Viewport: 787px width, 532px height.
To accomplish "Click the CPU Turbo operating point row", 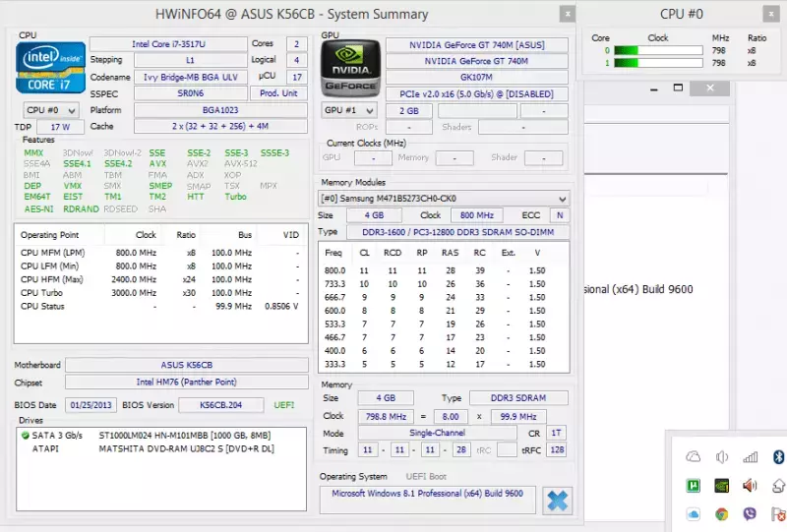I will (160, 293).
